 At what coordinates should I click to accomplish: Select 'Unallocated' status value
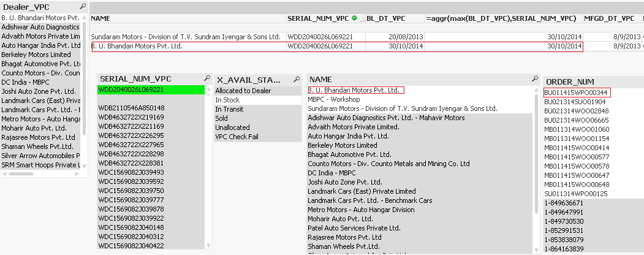click(x=258, y=128)
